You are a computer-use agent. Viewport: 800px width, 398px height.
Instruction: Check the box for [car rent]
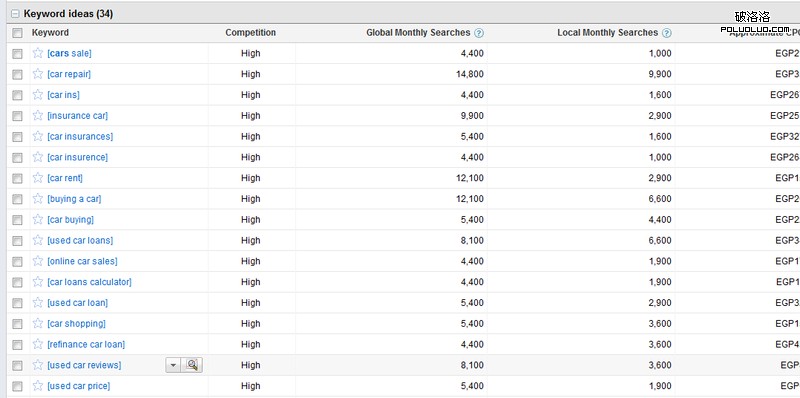(17, 178)
